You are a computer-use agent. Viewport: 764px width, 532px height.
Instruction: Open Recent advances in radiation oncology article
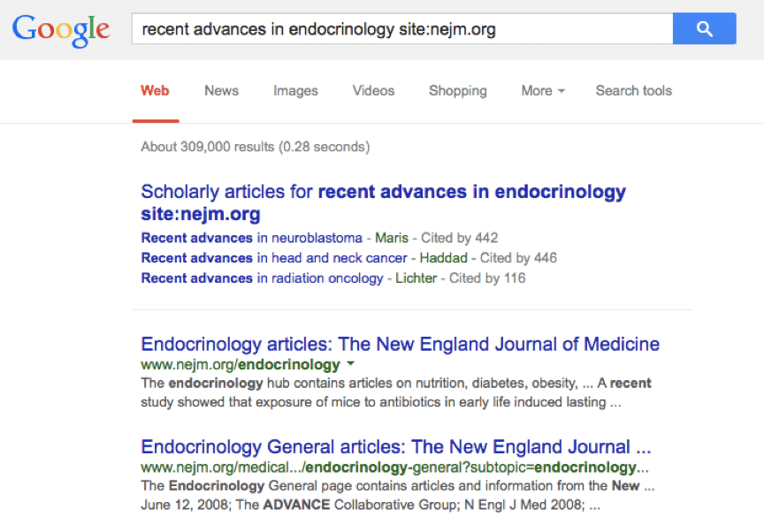click(262, 277)
